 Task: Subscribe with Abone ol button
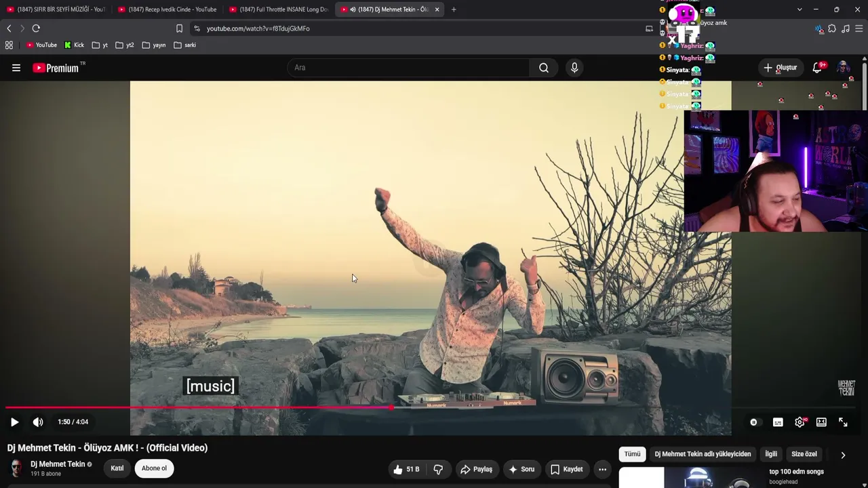tap(154, 468)
